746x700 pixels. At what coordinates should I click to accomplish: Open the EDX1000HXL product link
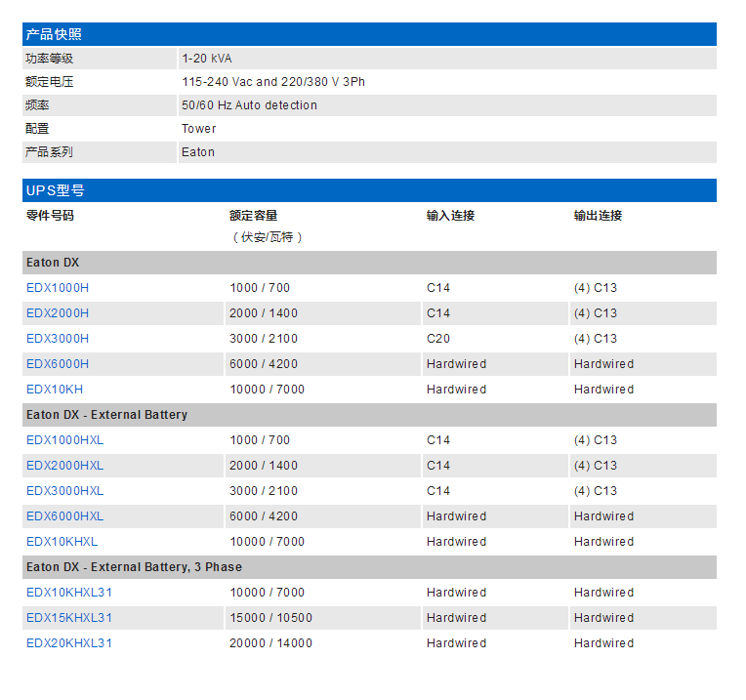[65, 440]
